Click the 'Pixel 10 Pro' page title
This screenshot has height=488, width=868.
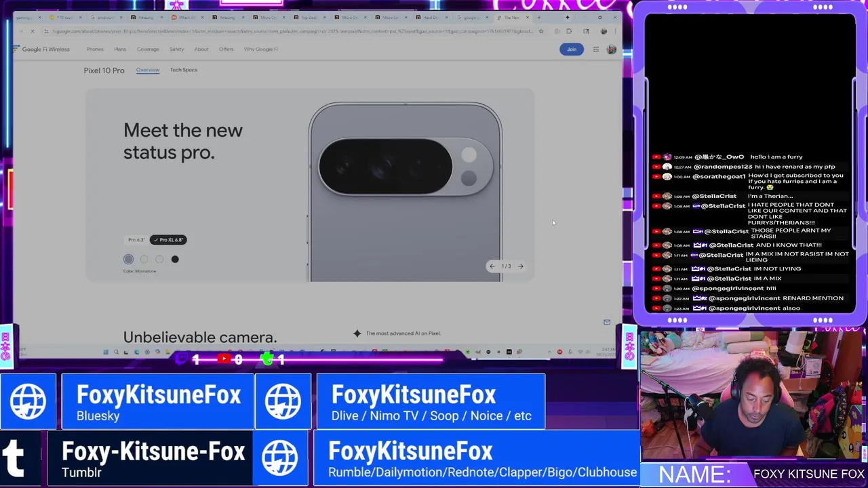pyautogui.click(x=104, y=70)
